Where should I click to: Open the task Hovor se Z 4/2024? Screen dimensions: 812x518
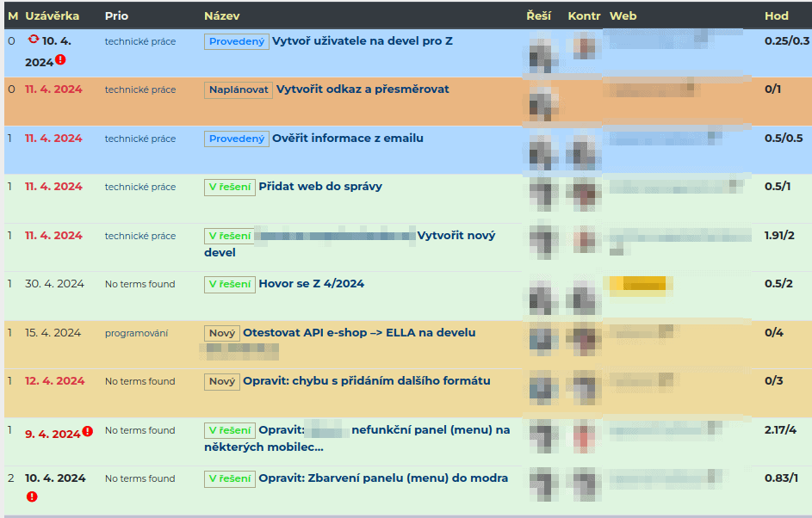tap(311, 284)
